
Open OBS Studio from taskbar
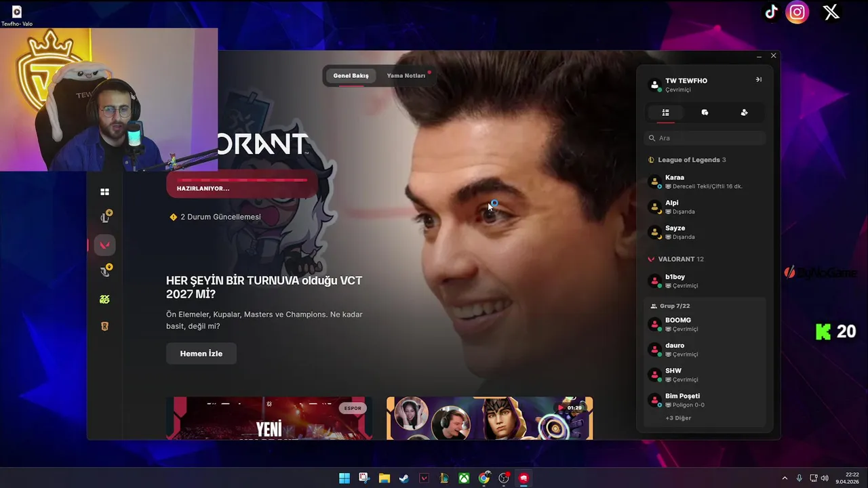coord(504,478)
